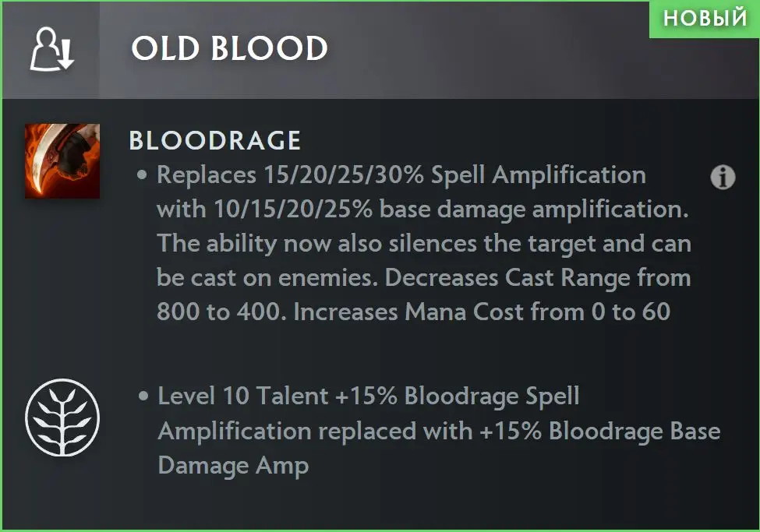This screenshot has width=760, height=532.
Task: Open the Bloodrage ability icon
Action: 62,161
